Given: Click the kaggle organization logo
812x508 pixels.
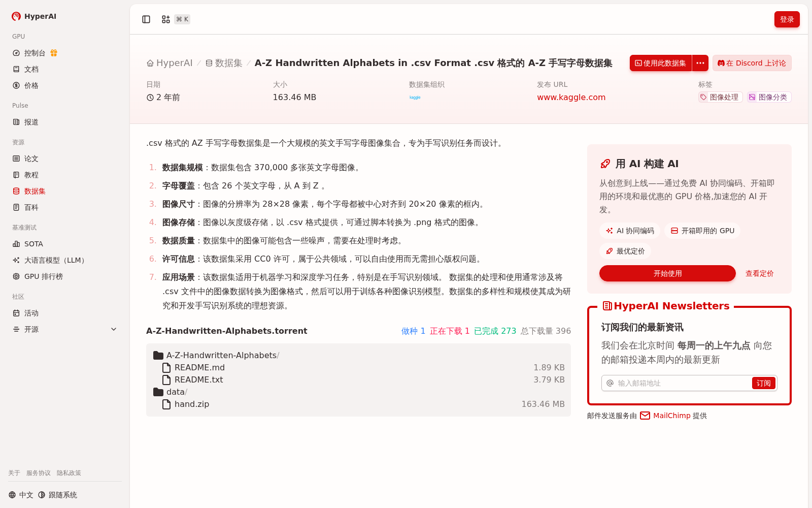Looking at the screenshot, I should tap(415, 98).
